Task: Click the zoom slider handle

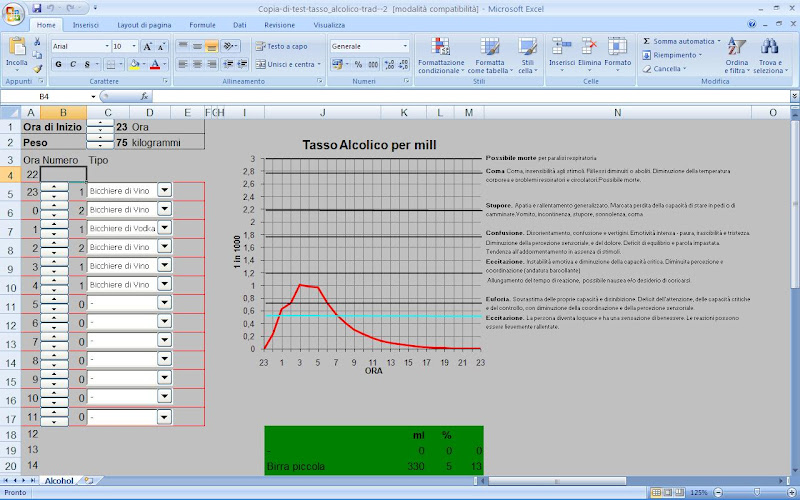Action: pos(757,492)
